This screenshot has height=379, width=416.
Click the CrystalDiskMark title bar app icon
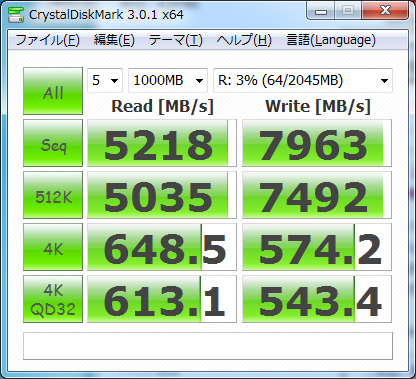tap(15, 14)
